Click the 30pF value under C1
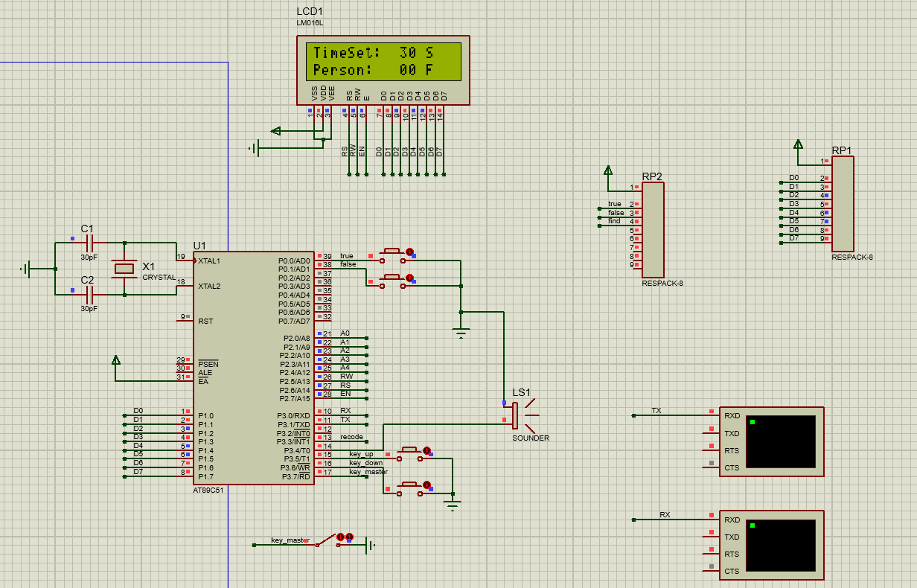 point(89,257)
